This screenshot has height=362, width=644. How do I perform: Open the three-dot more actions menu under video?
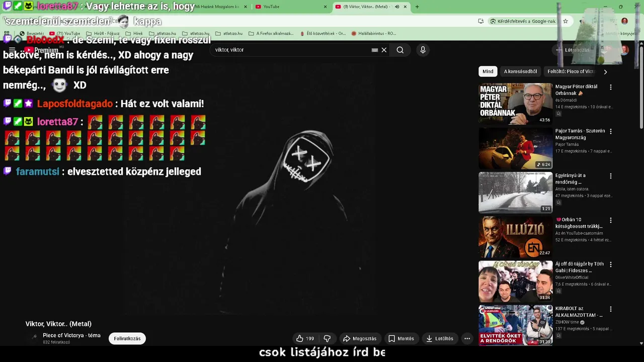[467, 338]
